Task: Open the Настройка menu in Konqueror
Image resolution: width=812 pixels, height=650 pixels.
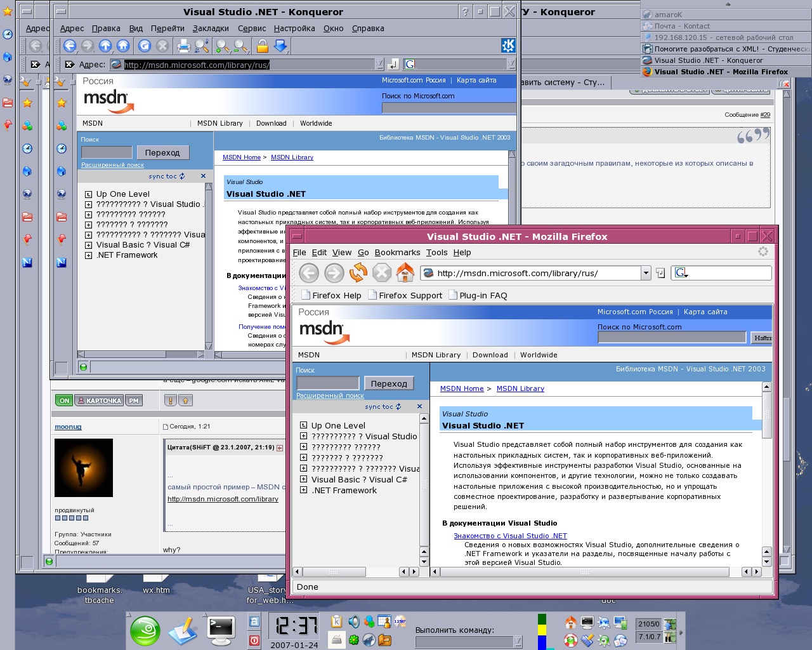Action: click(x=294, y=28)
